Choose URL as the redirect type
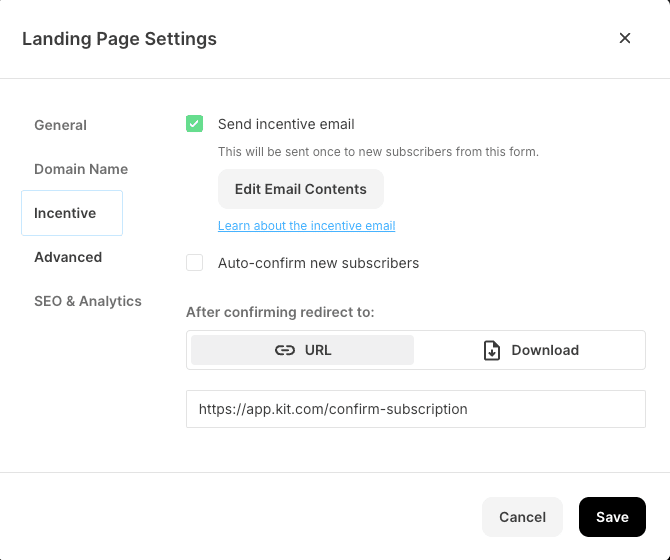 tap(303, 350)
